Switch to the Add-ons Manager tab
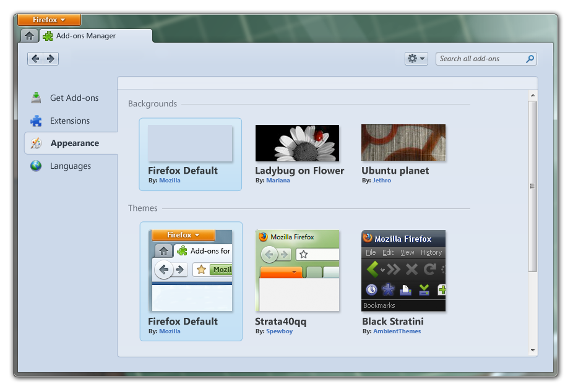 point(85,36)
